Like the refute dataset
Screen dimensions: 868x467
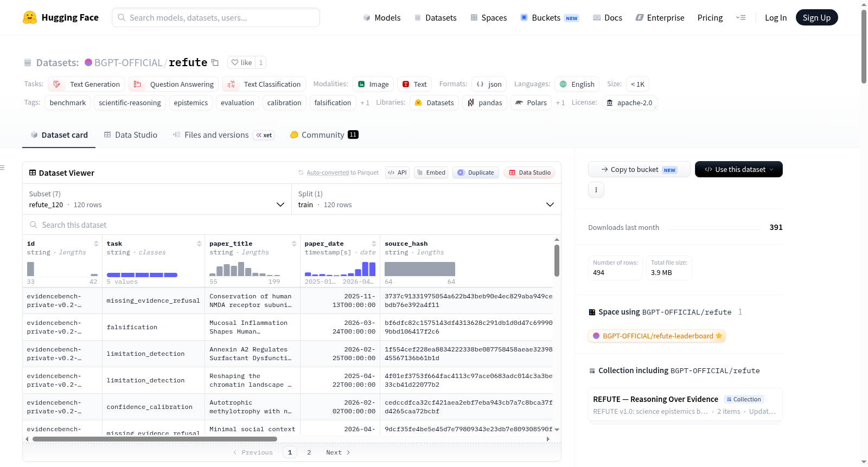tap(241, 62)
